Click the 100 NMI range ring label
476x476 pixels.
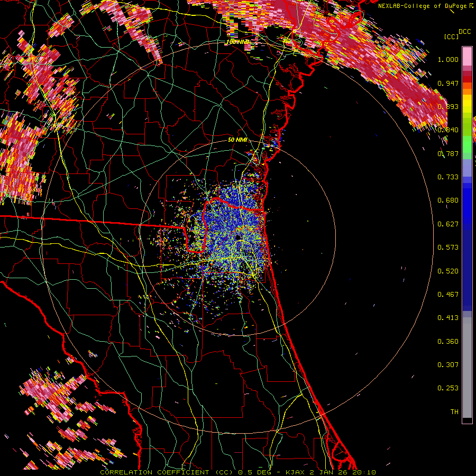(x=237, y=42)
